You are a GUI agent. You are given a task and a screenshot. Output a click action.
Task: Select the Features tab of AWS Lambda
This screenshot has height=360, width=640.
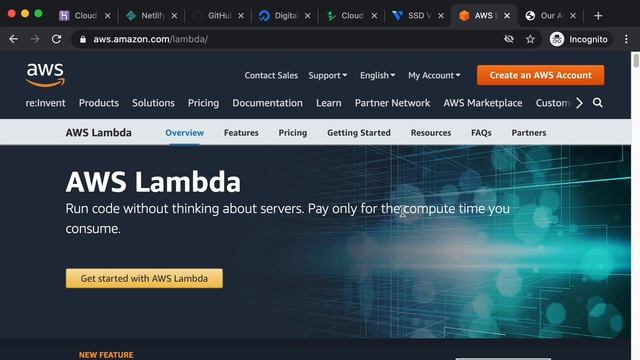pyautogui.click(x=241, y=133)
